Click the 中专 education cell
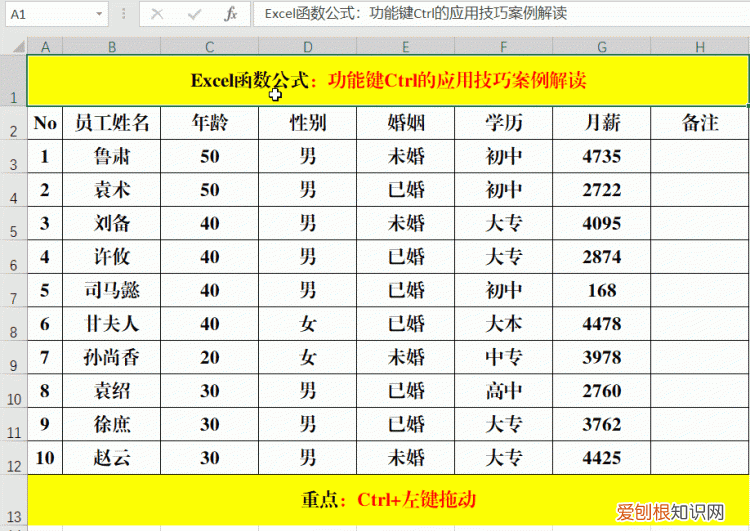 504,357
